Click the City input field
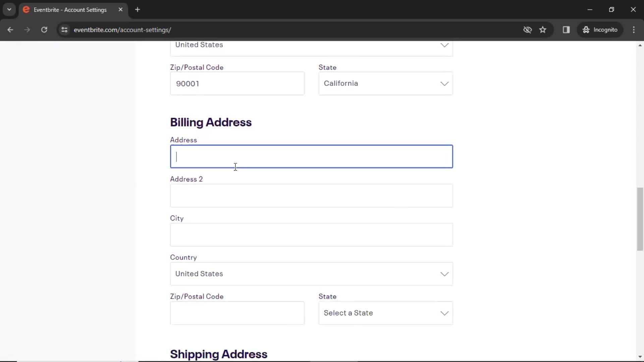This screenshot has width=644, height=362. click(x=311, y=235)
